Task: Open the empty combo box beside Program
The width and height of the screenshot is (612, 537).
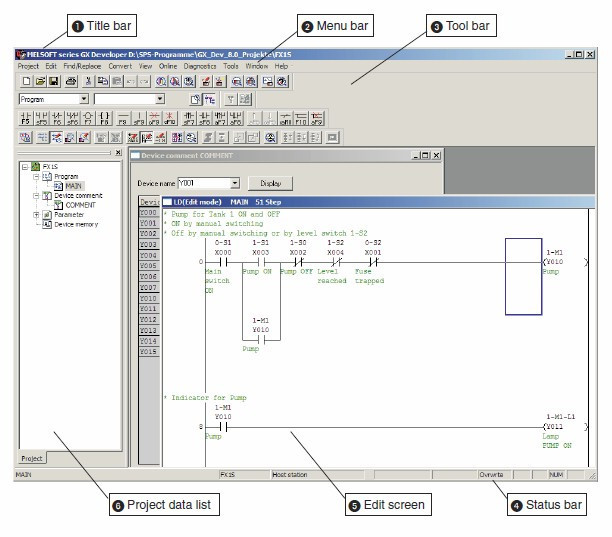Action: (x=160, y=99)
